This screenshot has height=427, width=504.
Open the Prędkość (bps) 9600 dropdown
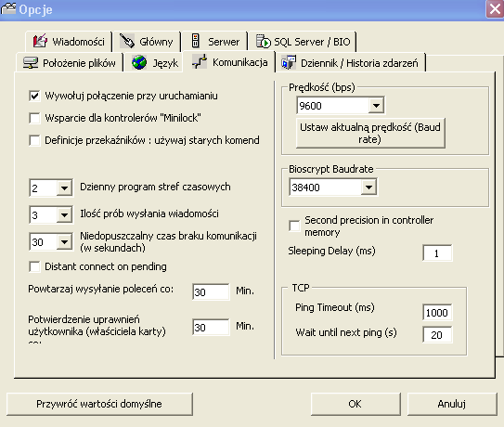(x=376, y=105)
